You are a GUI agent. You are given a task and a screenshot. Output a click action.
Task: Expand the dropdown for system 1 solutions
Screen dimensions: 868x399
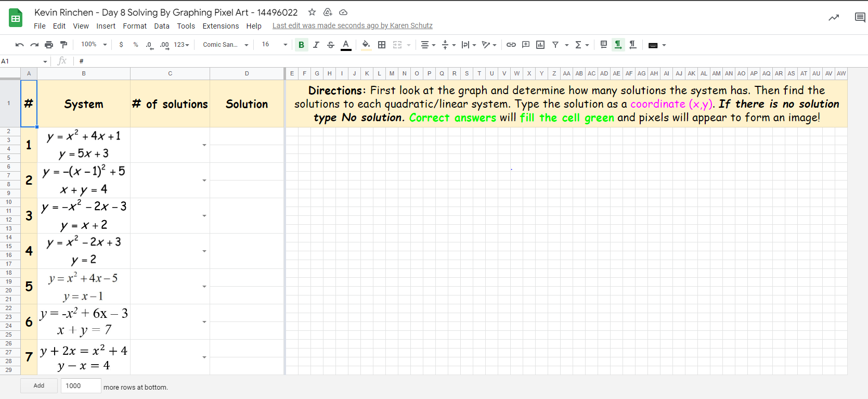point(204,145)
